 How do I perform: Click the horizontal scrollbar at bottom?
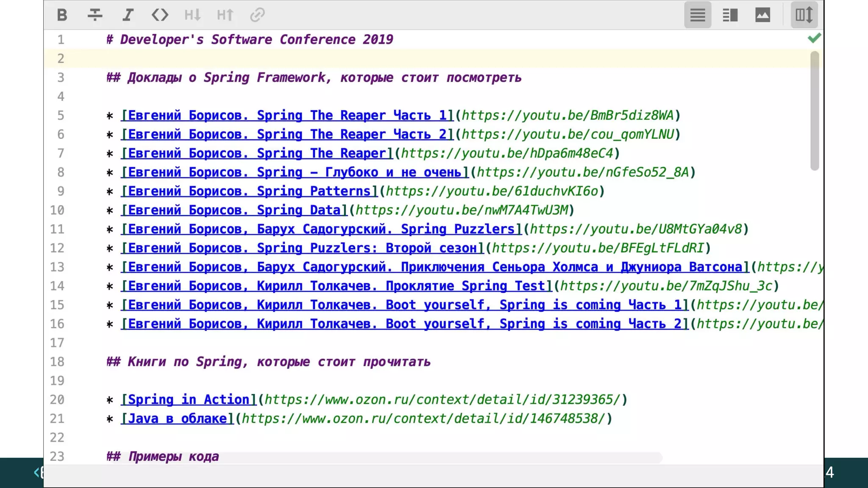[x=424, y=457]
